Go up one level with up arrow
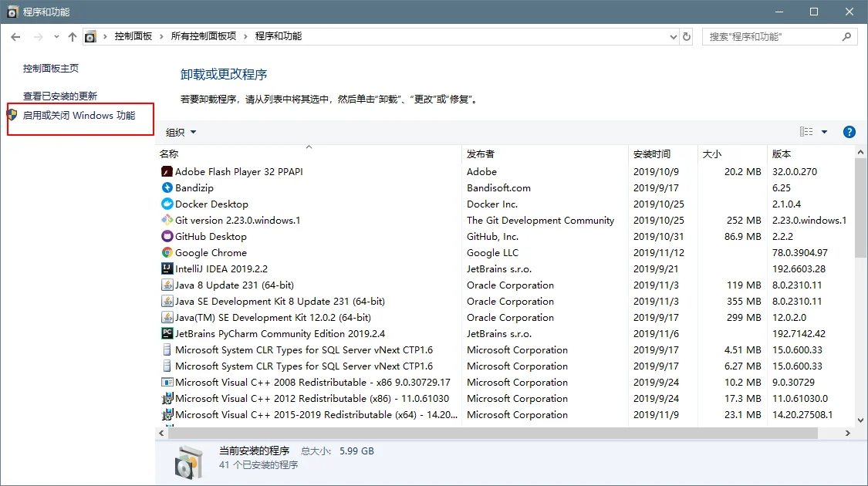This screenshot has width=868, height=486. (72, 36)
